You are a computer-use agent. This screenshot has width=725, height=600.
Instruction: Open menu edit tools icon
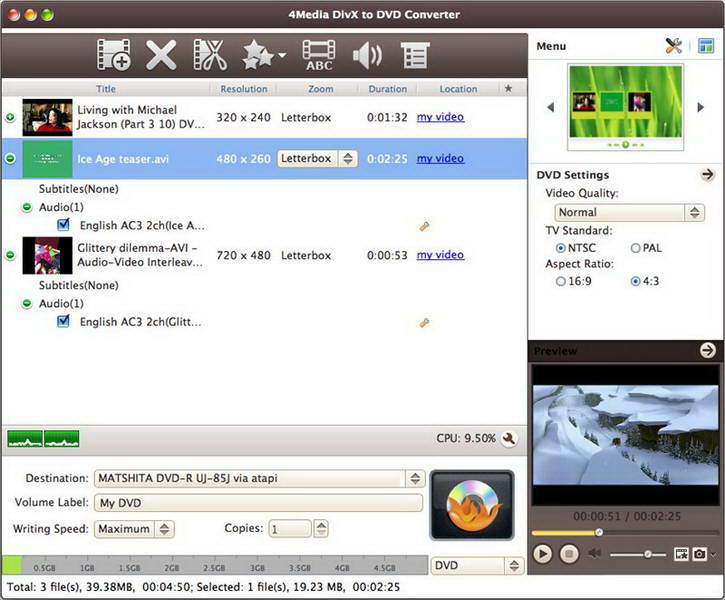tap(674, 46)
